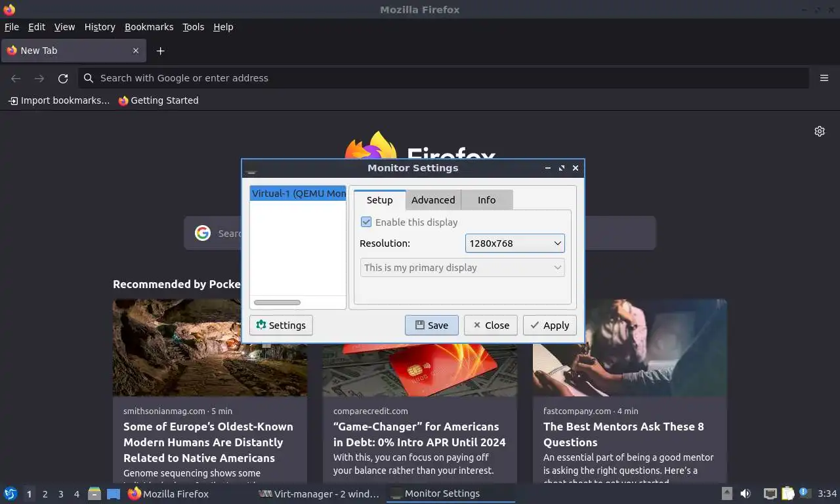
Task: Click the address bar input field
Action: pyautogui.click(x=444, y=78)
